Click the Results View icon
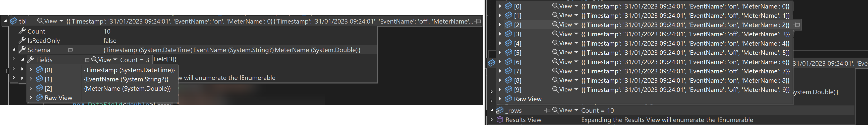868x125 pixels. click(500, 119)
